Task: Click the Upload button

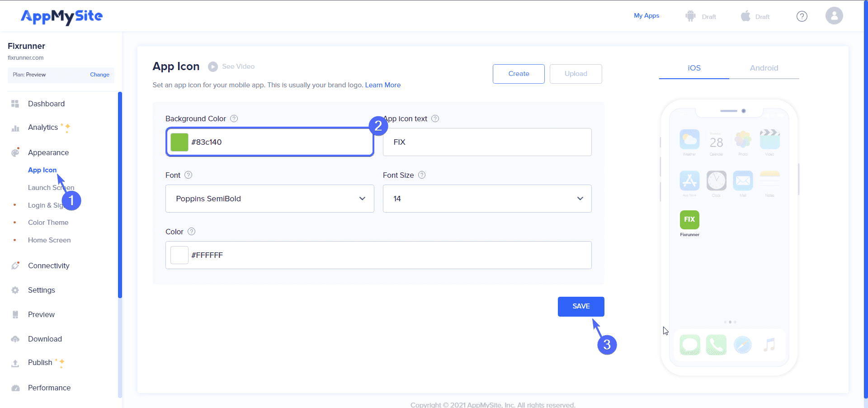Action: coord(576,74)
